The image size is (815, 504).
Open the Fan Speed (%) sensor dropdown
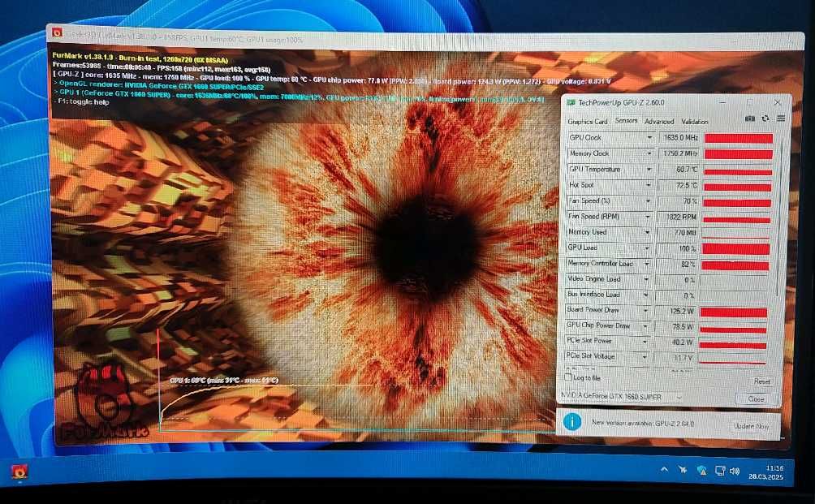(648, 200)
